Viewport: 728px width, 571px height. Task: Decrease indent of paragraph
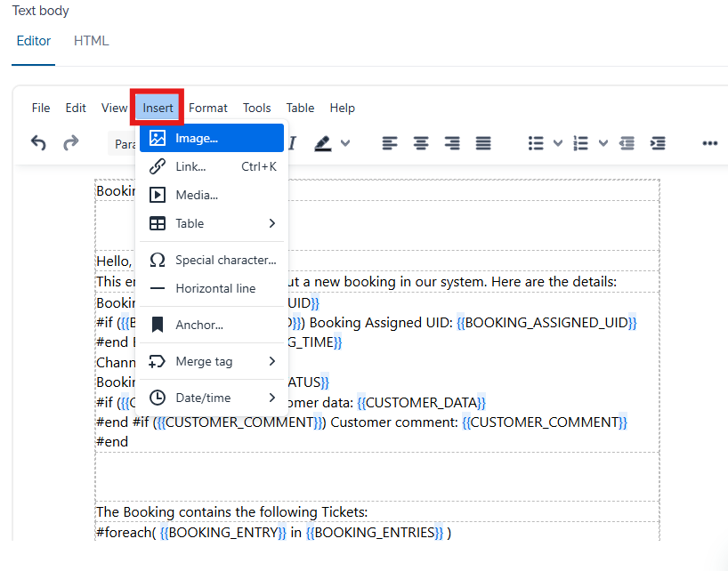point(627,143)
